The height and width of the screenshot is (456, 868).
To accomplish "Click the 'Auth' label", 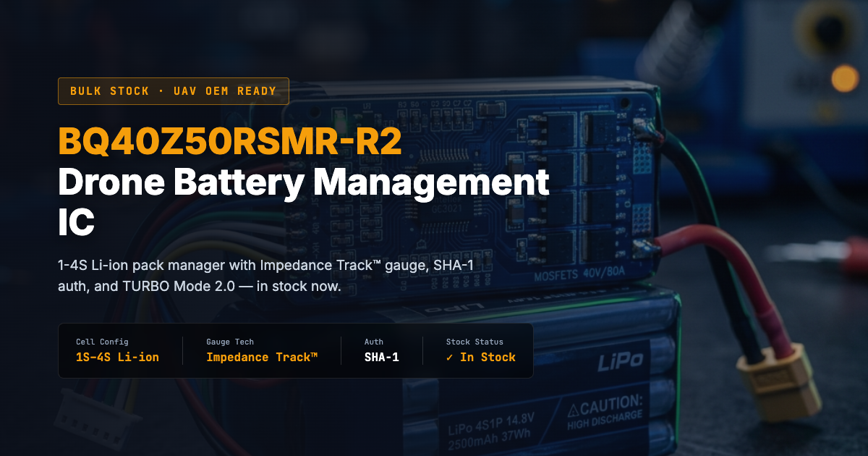I will tap(374, 342).
